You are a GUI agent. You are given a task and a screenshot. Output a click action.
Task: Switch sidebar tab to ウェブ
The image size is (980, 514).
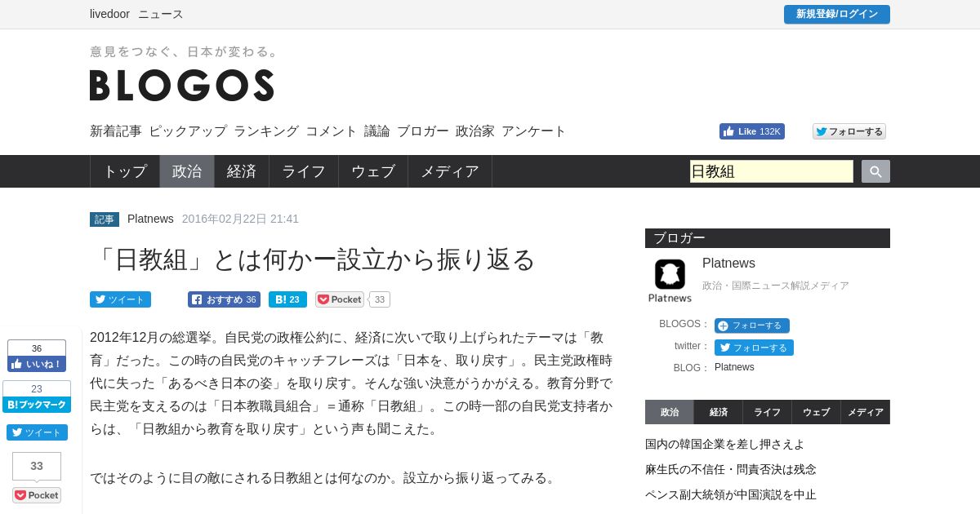(x=817, y=412)
